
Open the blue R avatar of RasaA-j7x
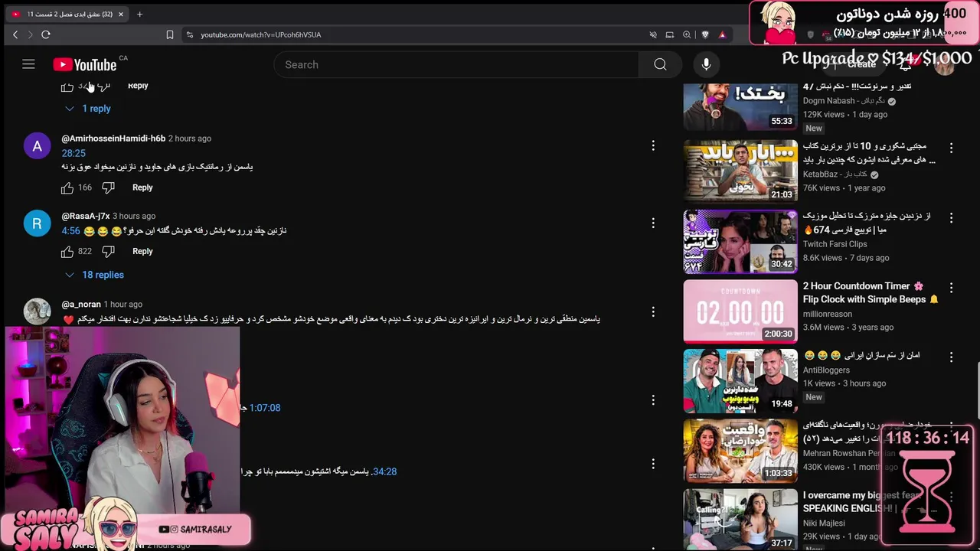pos(37,223)
